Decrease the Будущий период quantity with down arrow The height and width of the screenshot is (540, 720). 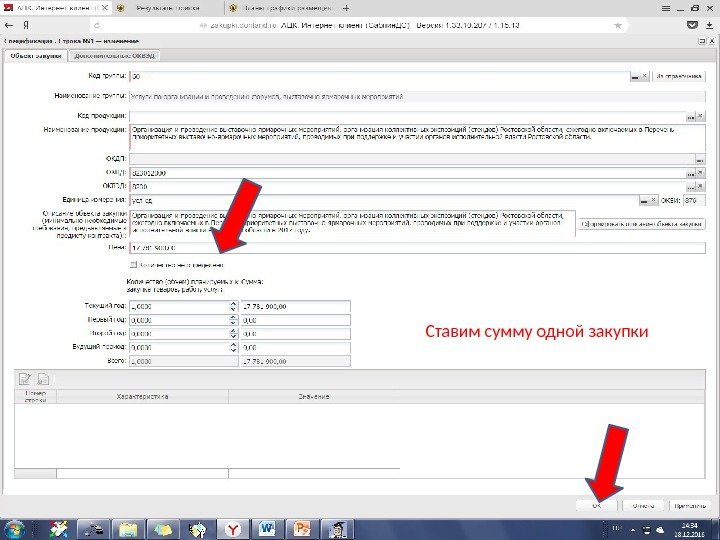[233, 350]
